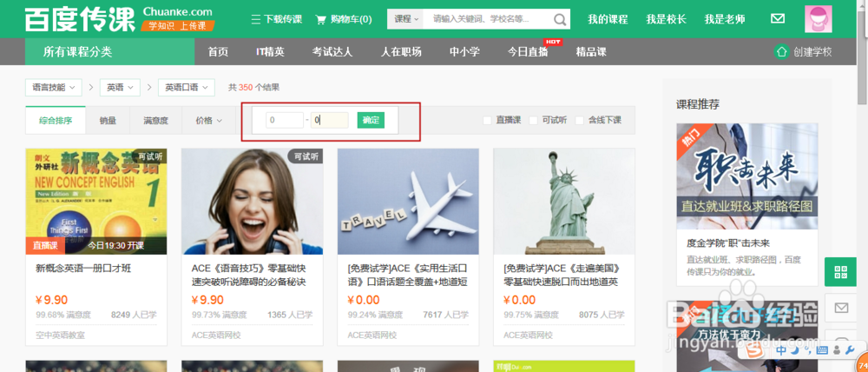
Task: Sort by 满意度 tab
Action: coord(155,120)
